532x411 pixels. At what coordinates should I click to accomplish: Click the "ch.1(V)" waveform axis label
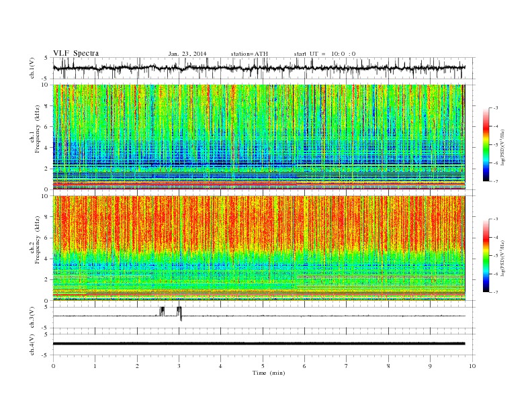pos(32,68)
